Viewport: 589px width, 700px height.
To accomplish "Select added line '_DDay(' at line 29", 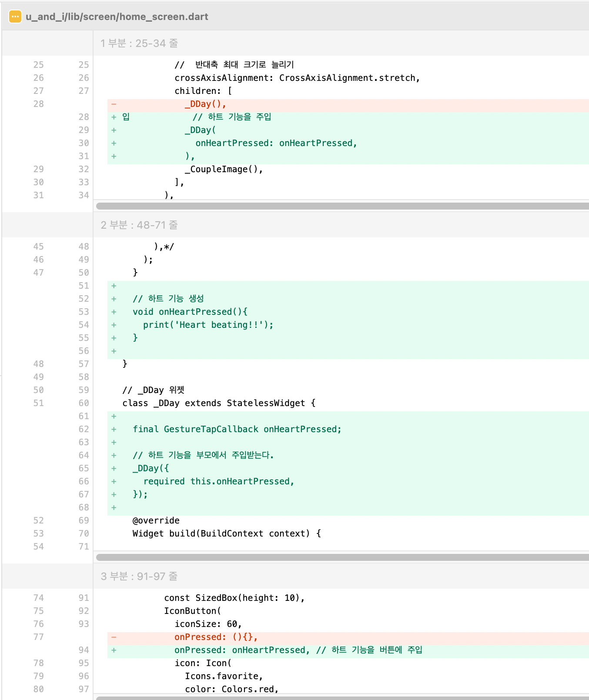I will point(200,130).
